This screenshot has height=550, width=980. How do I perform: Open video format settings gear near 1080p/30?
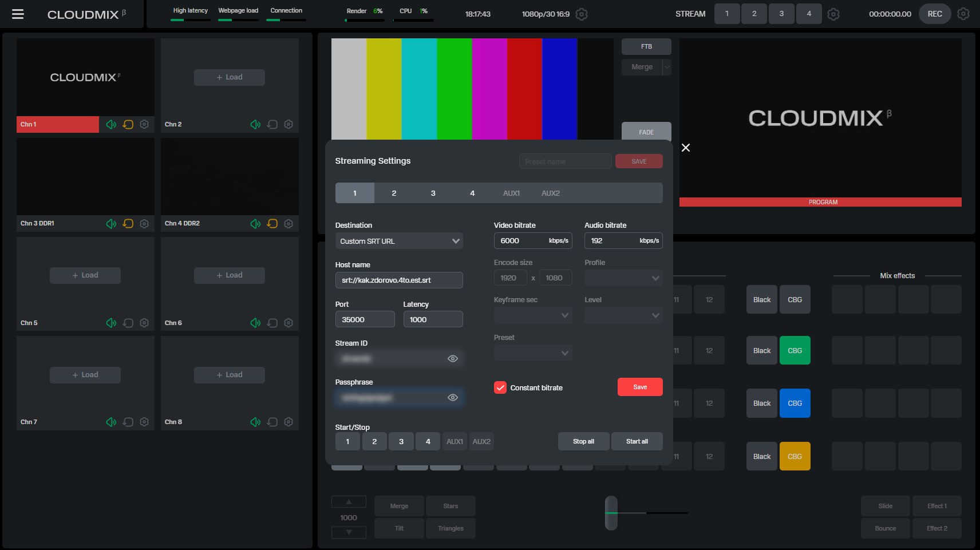582,14
